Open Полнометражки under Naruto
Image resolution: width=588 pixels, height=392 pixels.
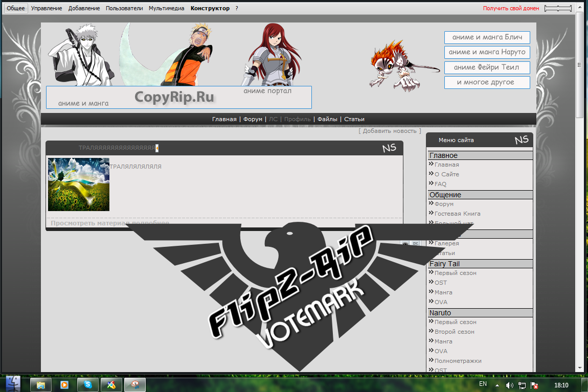(458, 361)
